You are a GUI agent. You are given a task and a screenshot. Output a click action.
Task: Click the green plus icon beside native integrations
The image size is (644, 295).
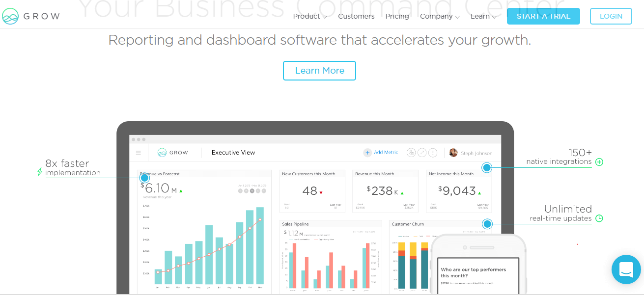pyautogui.click(x=599, y=162)
